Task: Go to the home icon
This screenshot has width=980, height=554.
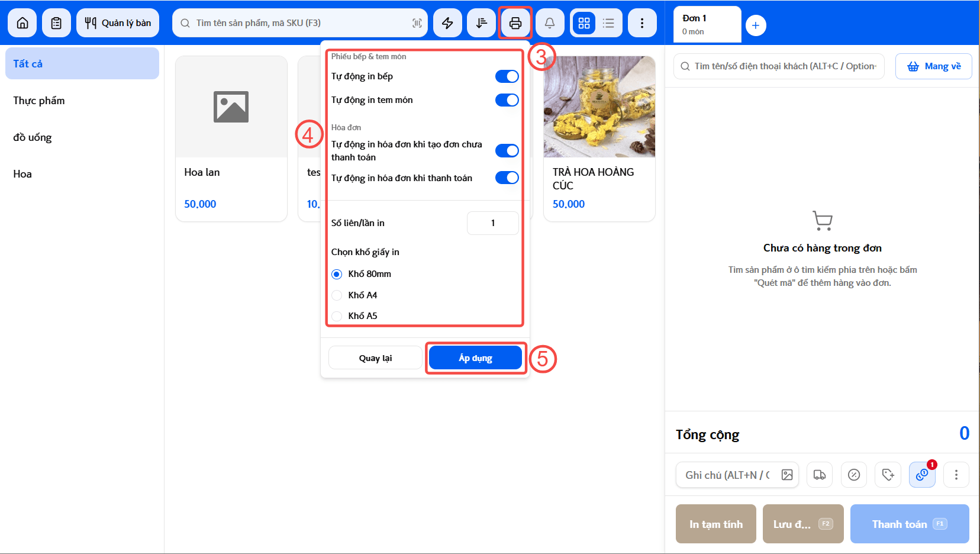Action: 22,23
